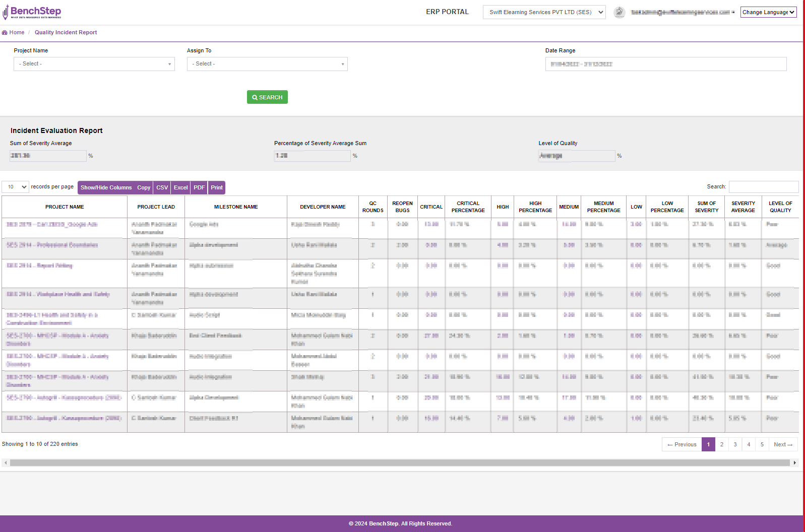Screen dimensions: 805x532
Task: Sort by SUM OF SEVERITY column header
Action: click(x=707, y=207)
